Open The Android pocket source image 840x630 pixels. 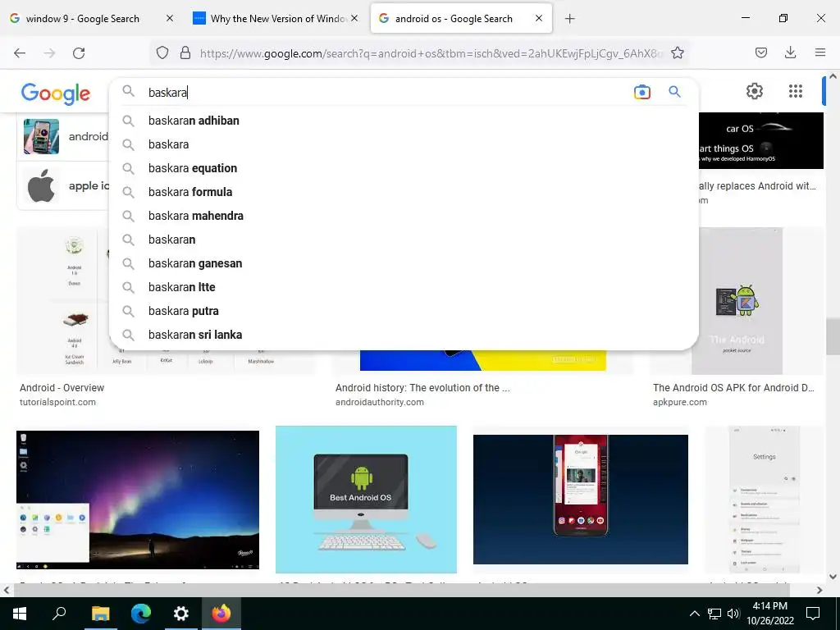click(x=737, y=301)
